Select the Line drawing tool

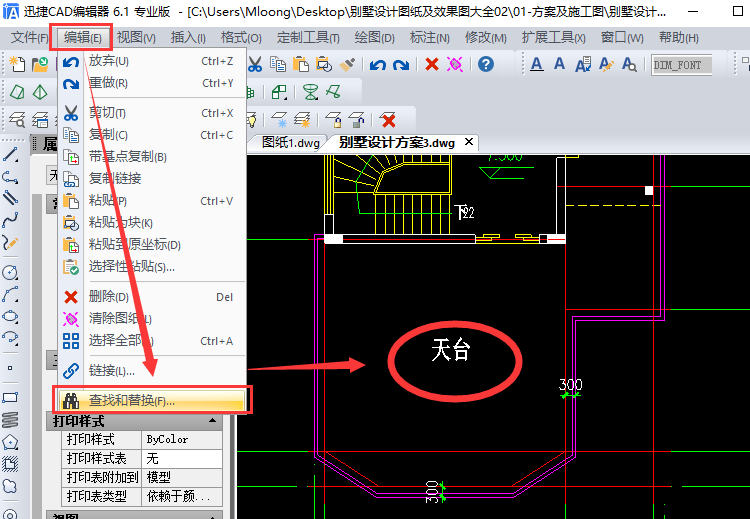tap(10, 155)
